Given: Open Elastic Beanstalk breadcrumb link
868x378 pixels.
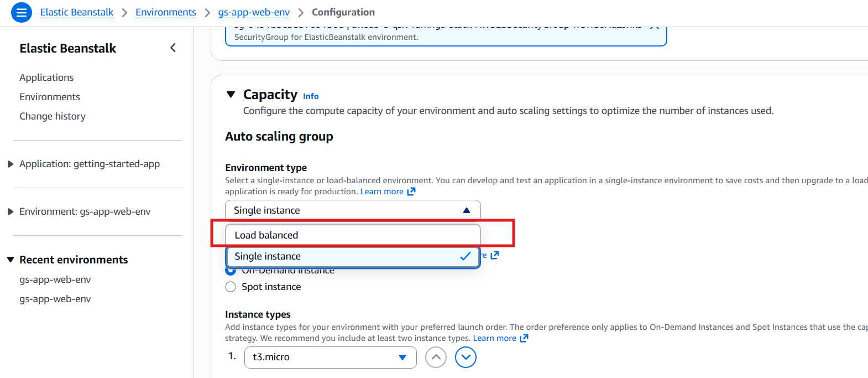Looking at the screenshot, I should tap(76, 12).
